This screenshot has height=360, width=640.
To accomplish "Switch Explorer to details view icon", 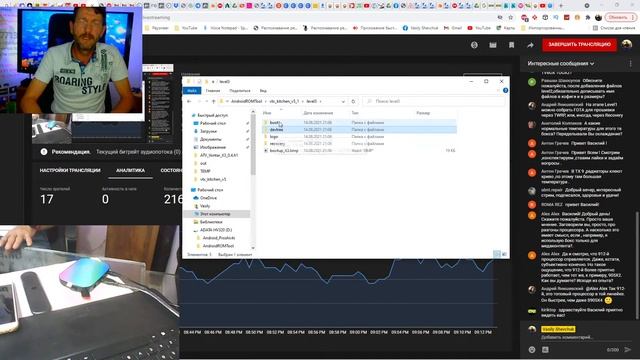I will tap(497, 254).
